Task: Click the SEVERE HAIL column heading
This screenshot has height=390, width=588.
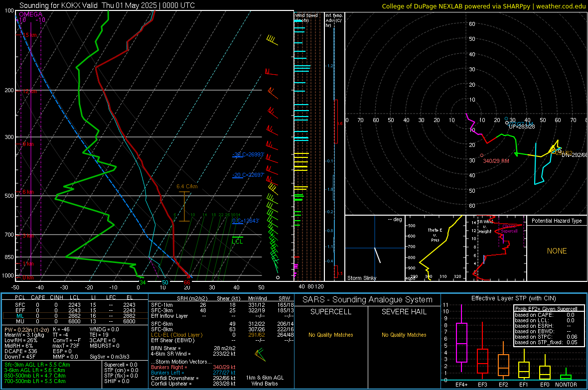Action: point(404,312)
